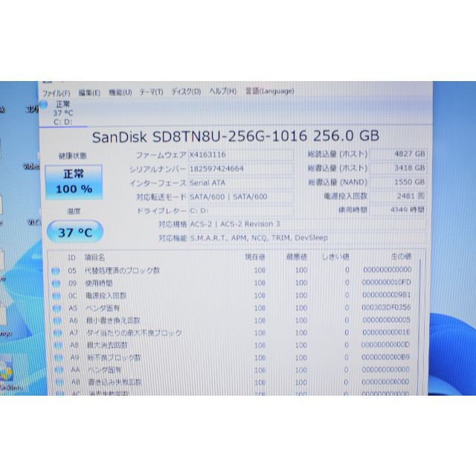Click the status orb for attribute A5

click(x=57, y=309)
